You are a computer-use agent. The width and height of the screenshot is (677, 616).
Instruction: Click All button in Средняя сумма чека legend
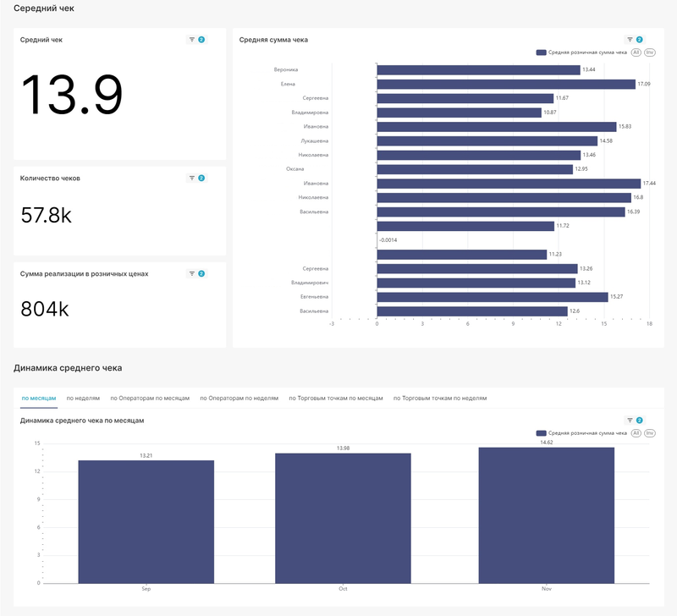636,52
